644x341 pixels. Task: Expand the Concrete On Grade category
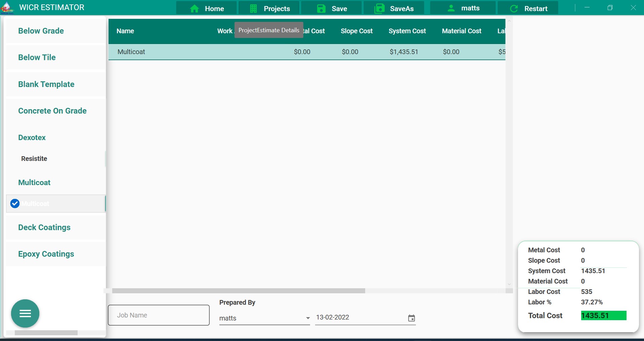click(x=56, y=111)
